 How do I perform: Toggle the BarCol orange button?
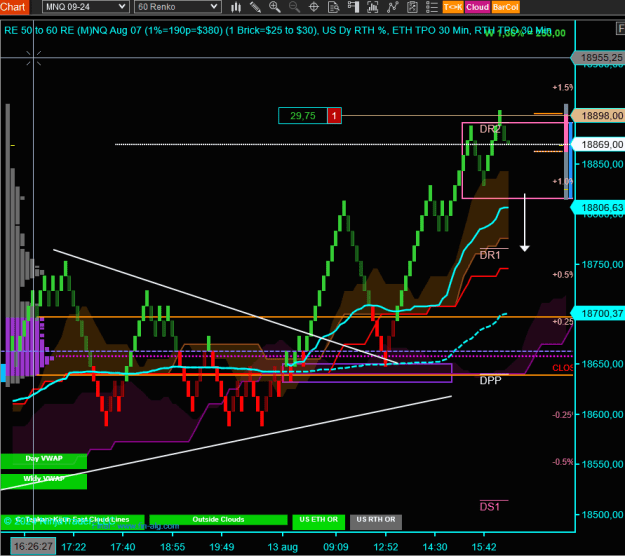pos(505,7)
